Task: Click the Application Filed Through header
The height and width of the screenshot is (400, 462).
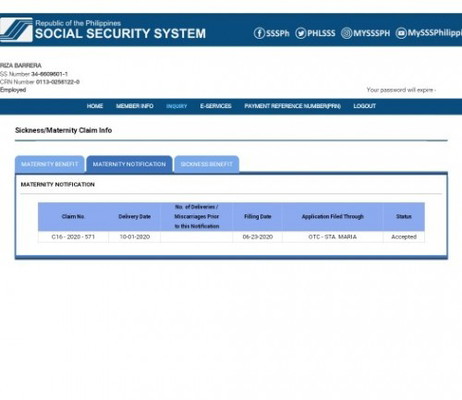Action: (x=333, y=217)
